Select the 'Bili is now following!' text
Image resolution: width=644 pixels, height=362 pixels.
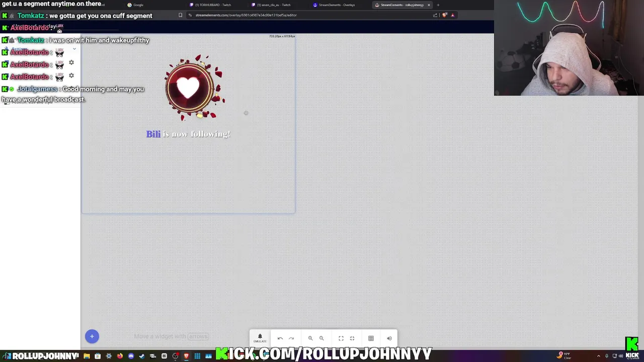[x=188, y=134]
